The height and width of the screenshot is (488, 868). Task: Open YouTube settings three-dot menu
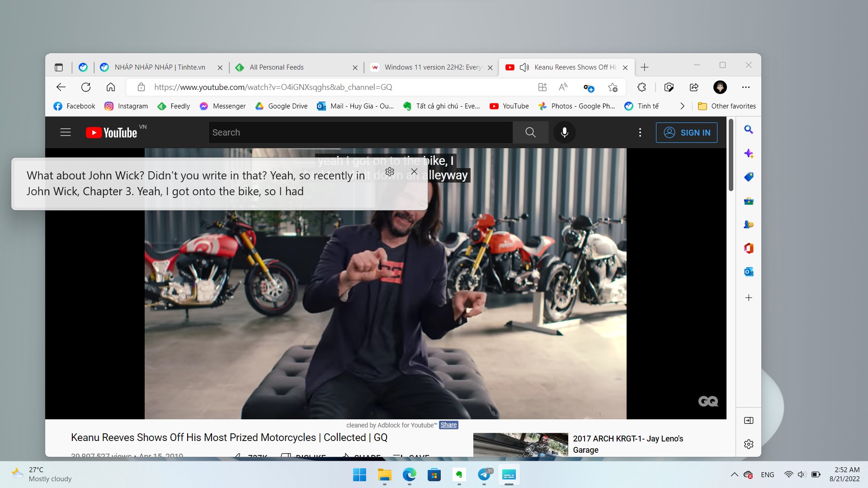coord(640,132)
